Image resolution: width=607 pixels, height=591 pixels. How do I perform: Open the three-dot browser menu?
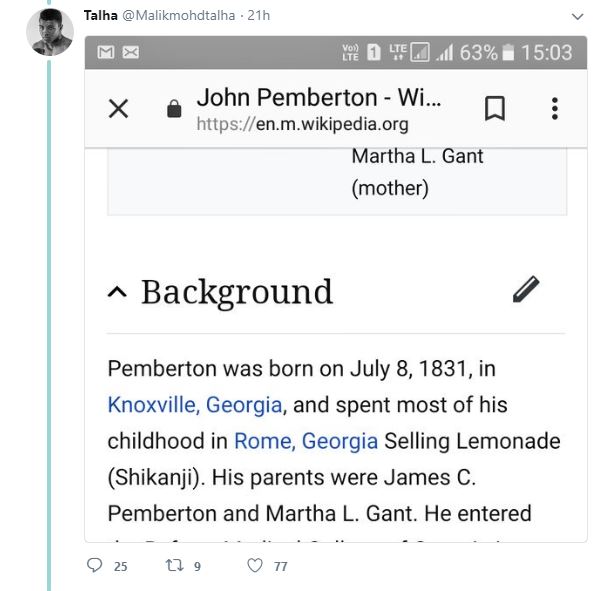pyautogui.click(x=554, y=108)
